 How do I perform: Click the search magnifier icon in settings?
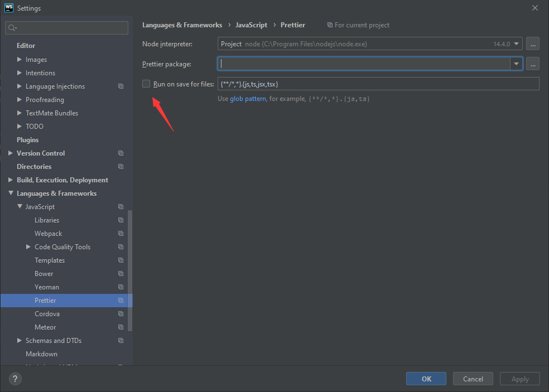pyautogui.click(x=12, y=28)
